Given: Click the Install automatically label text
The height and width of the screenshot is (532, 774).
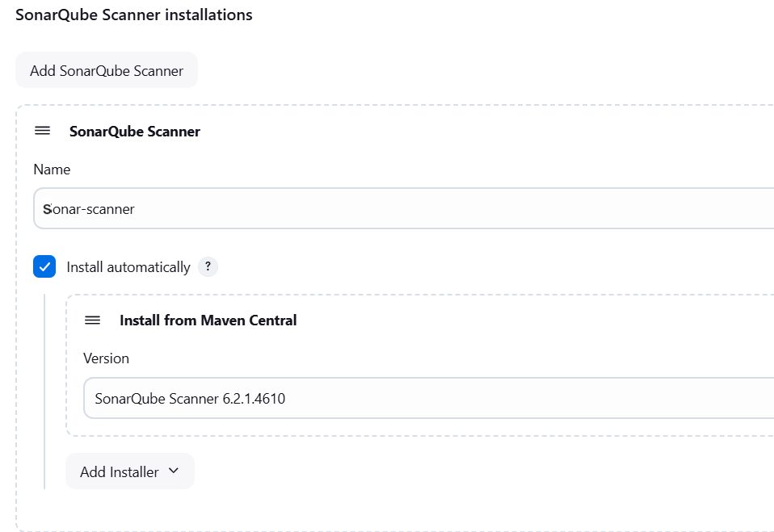Looking at the screenshot, I should click(128, 267).
